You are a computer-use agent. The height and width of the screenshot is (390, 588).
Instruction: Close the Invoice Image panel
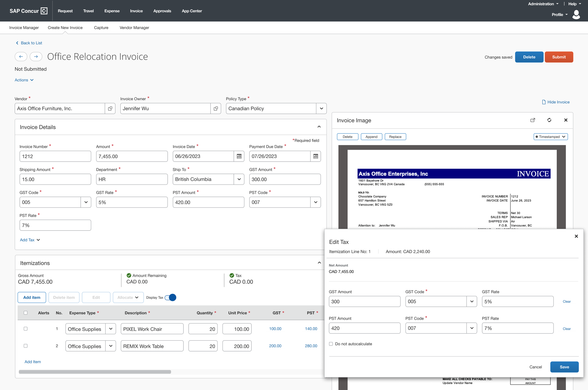(566, 120)
